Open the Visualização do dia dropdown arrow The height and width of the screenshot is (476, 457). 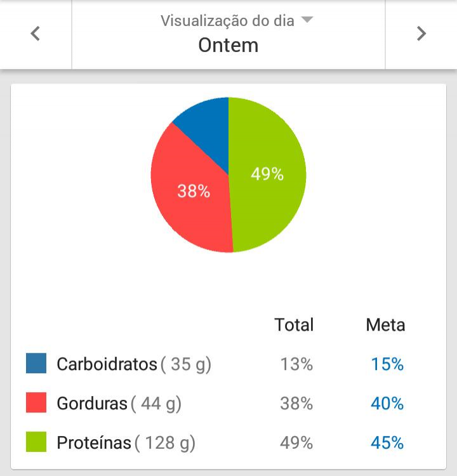[x=307, y=20]
